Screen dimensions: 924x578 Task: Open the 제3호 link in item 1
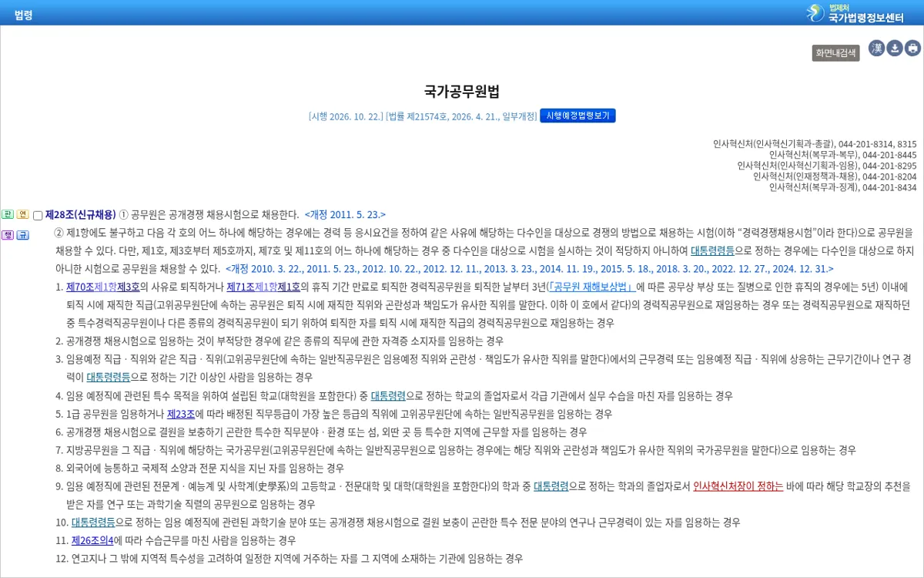[128, 287]
